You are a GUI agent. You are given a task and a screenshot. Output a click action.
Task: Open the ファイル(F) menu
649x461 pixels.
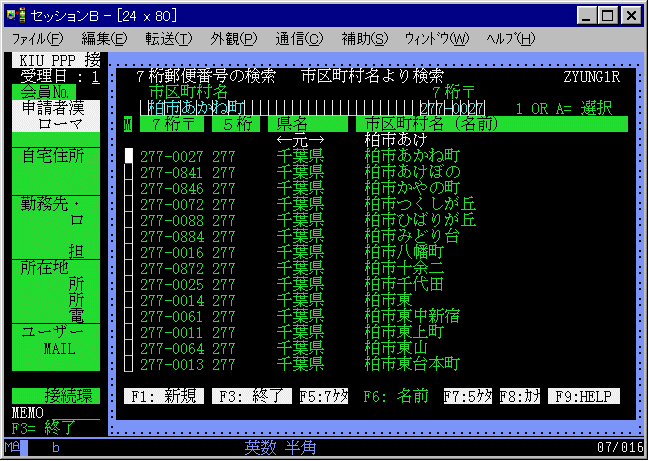tap(38, 39)
